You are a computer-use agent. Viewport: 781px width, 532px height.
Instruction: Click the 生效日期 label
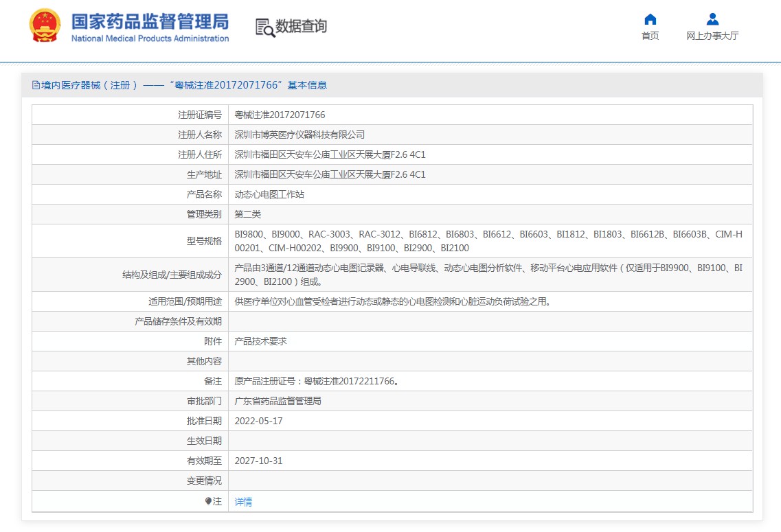[204, 441]
